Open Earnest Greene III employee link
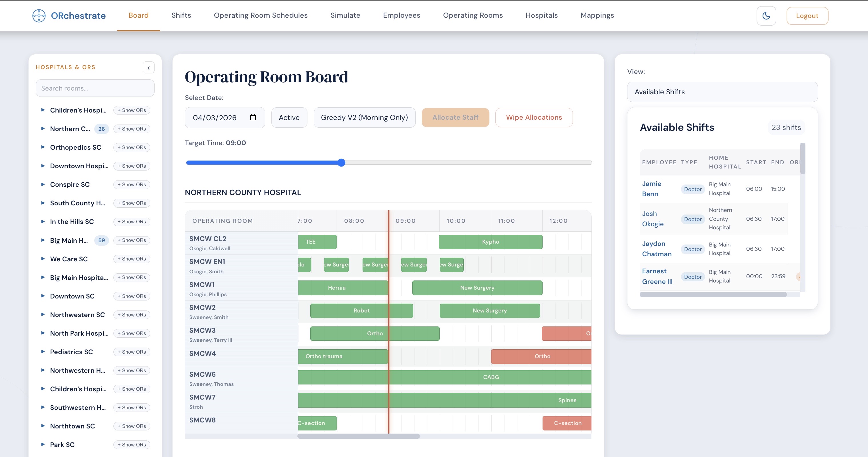 pyautogui.click(x=657, y=276)
